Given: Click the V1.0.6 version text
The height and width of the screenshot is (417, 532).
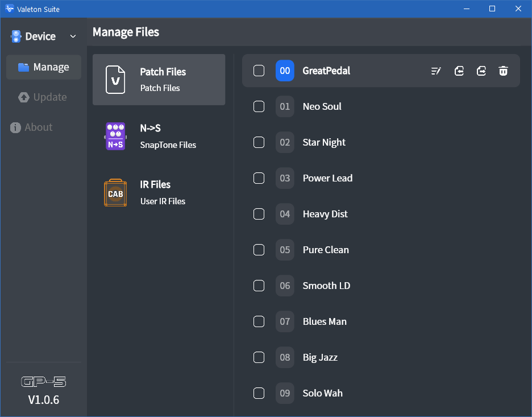Looking at the screenshot, I should pos(43,400).
